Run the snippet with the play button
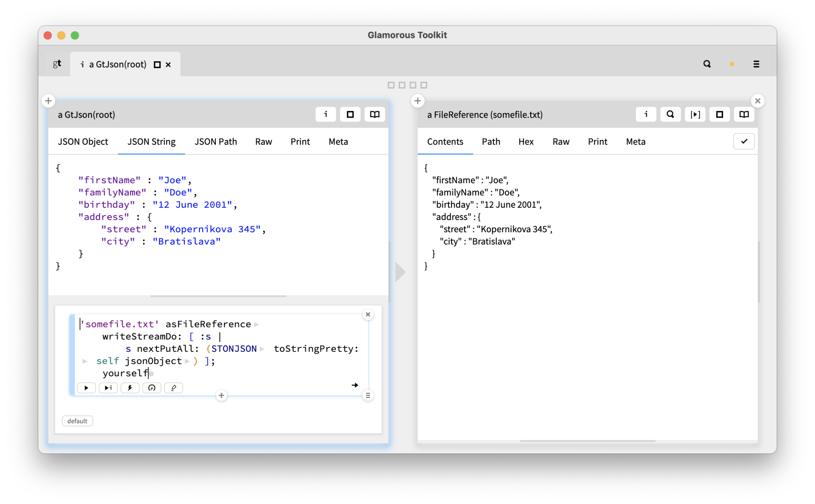The image size is (815, 504). [x=86, y=388]
